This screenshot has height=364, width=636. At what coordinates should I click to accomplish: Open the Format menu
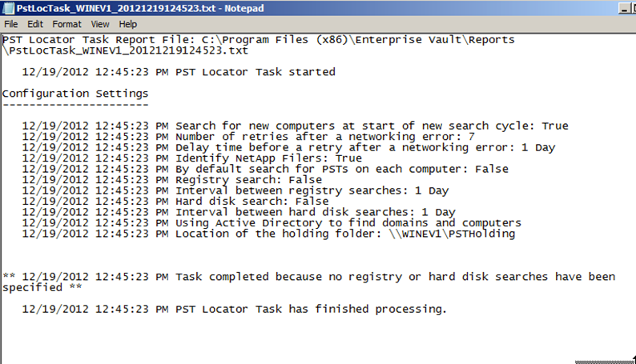click(67, 24)
